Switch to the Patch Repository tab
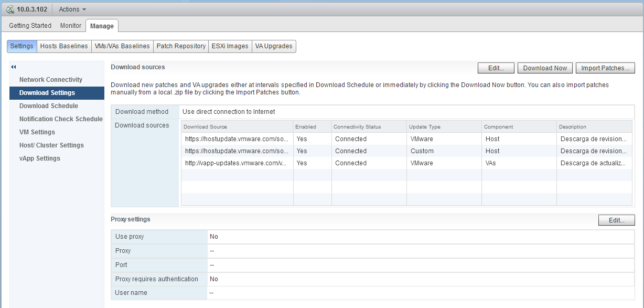This screenshot has width=644, height=308. 180,46
